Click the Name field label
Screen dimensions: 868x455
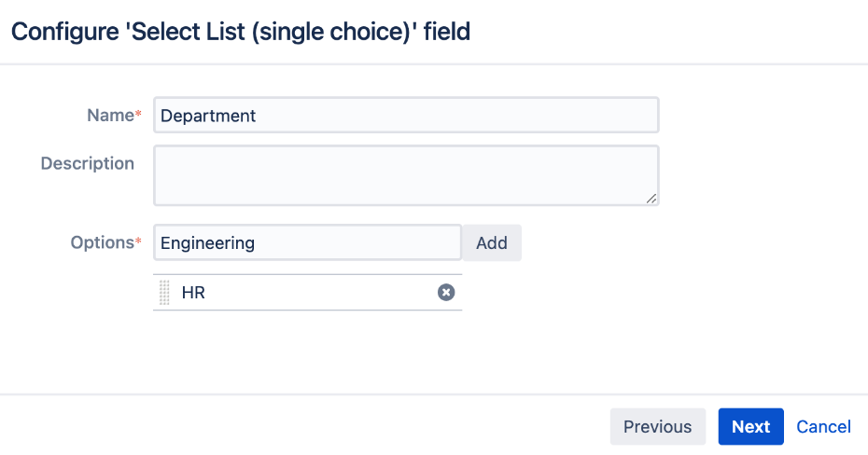[x=111, y=115]
